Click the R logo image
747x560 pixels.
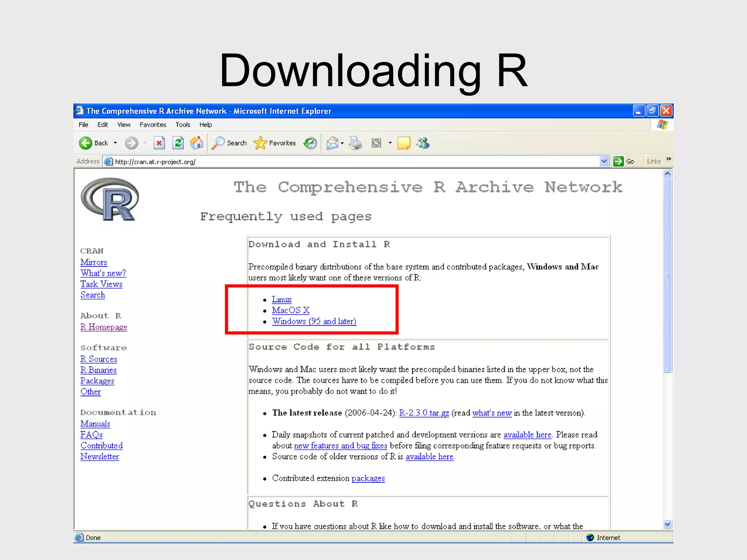(x=109, y=199)
